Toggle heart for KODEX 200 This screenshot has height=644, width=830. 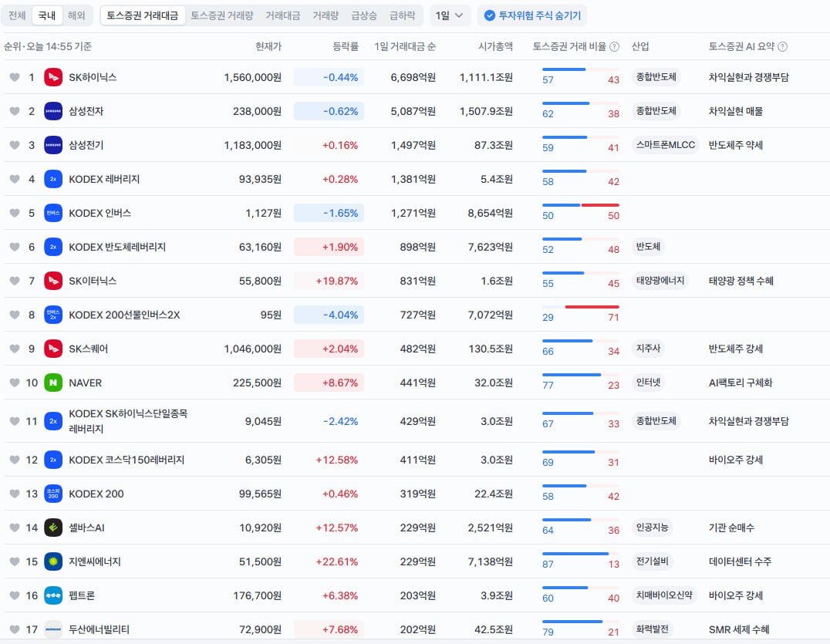click(15, 494)
